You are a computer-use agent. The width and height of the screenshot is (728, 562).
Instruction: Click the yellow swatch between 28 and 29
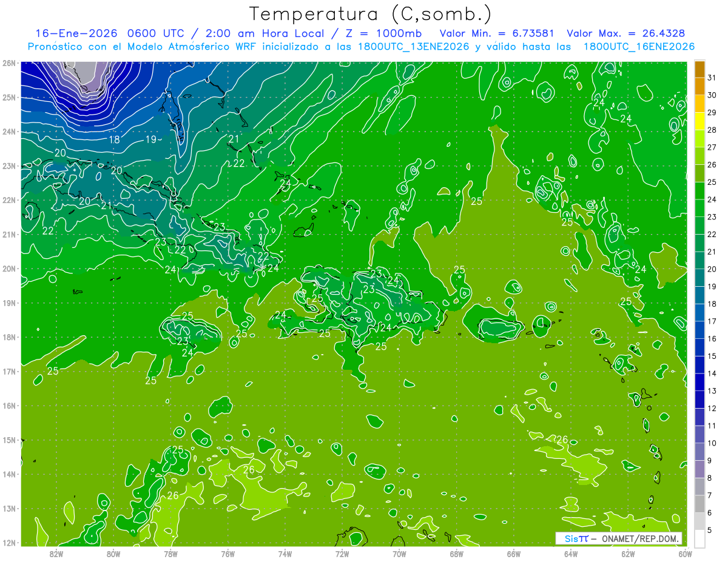[699, 121]
